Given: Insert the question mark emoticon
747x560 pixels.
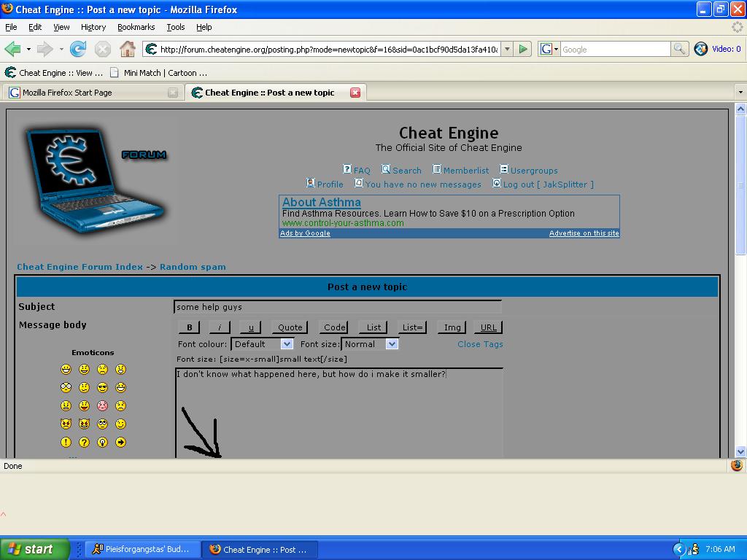Looking at the screenshot, I should pos(85,442).
